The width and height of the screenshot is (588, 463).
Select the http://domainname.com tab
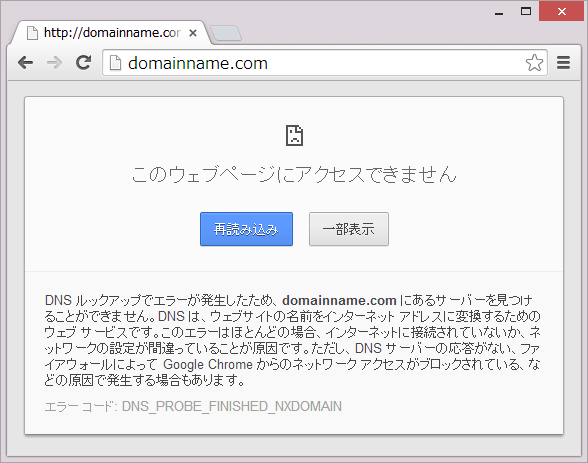(x=112, y=33)
